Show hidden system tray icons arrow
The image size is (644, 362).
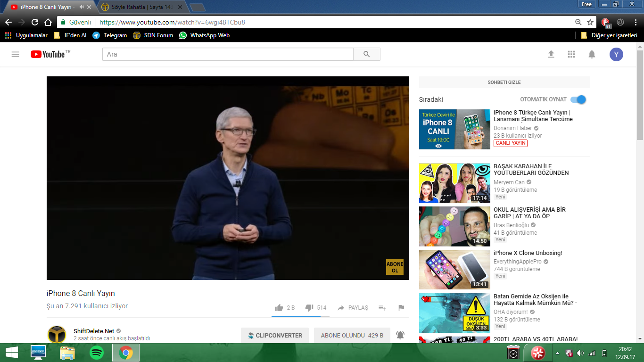(x=558, y=353)
